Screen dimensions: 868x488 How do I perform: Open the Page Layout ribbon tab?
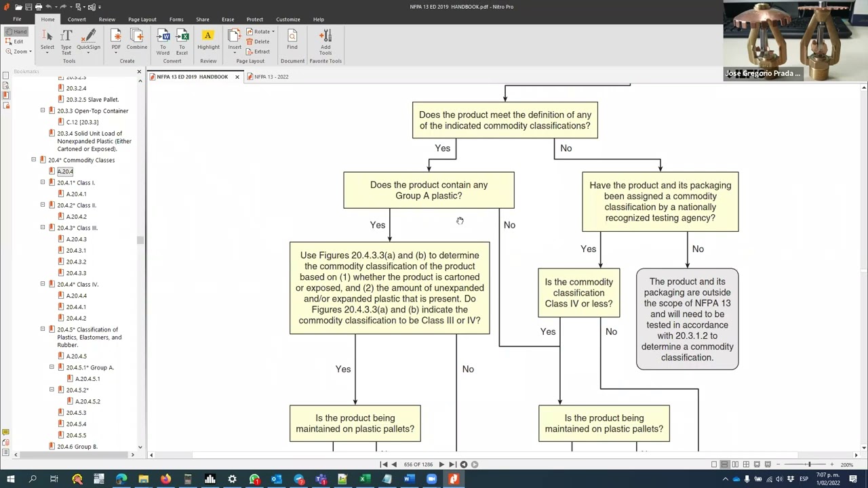(142, 19)
